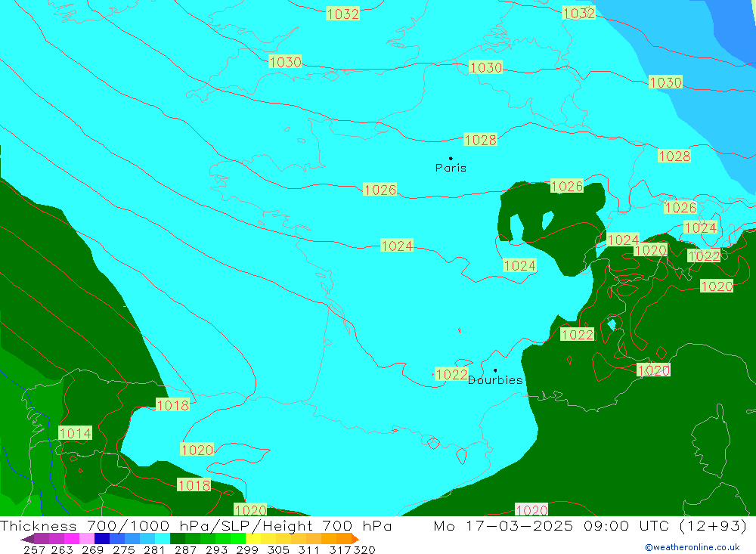Click the Paris city marker dot
The image size is (756, 554).
point(451,158)
